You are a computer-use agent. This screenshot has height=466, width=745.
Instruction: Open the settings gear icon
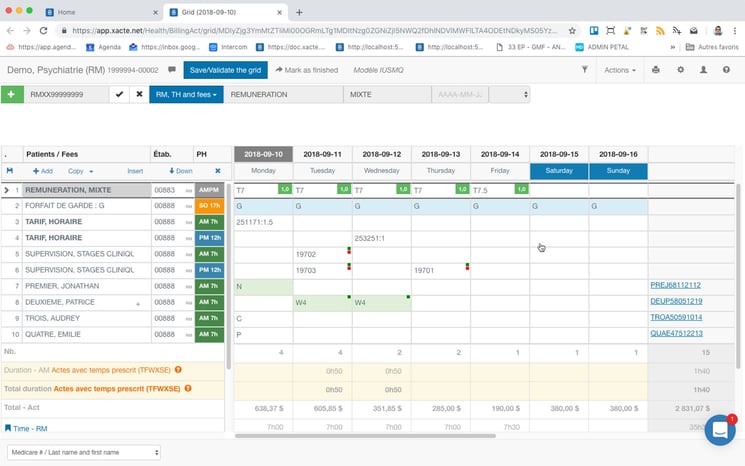680,70
